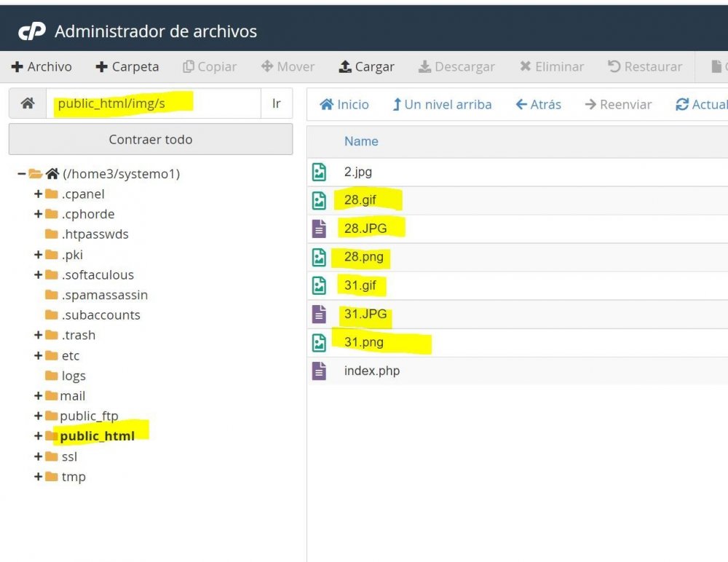The width and height of the screenshot is (728, 562).
Task: Click the Reenviar navigation button
Action: coord(618,105)
